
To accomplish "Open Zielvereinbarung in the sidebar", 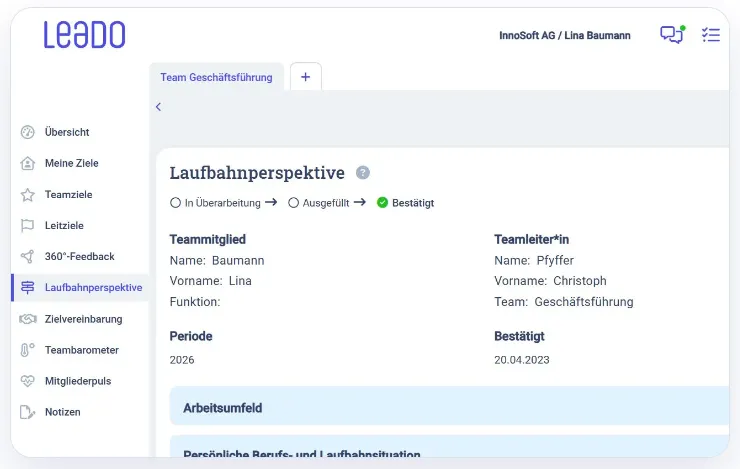I will pyautogui.click(x=83, y=319).
